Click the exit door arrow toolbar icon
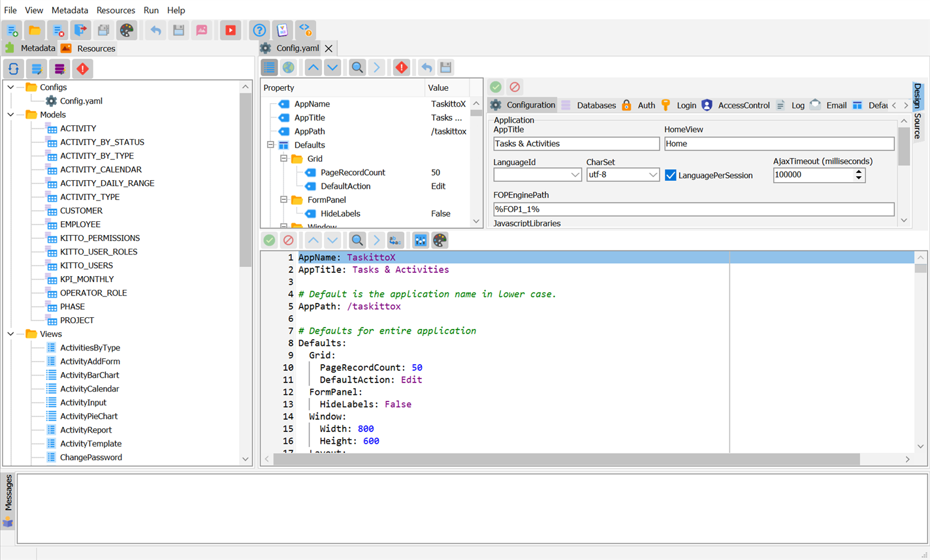 point(80,30)
